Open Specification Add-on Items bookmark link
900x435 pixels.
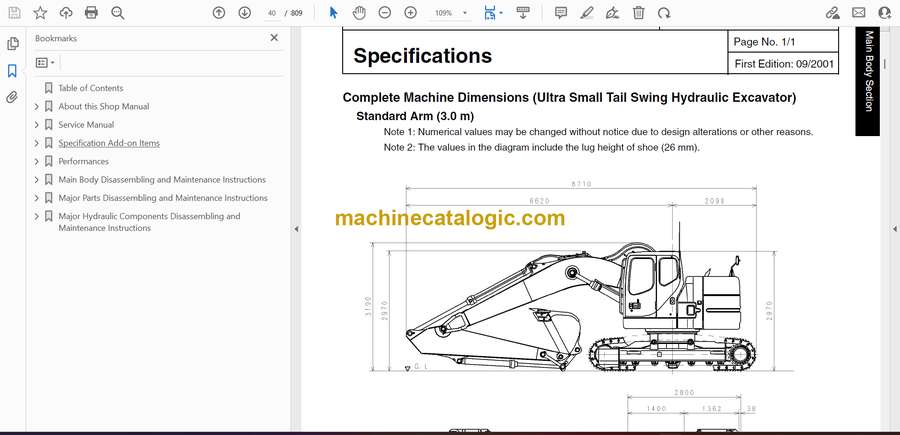point(108,143)
